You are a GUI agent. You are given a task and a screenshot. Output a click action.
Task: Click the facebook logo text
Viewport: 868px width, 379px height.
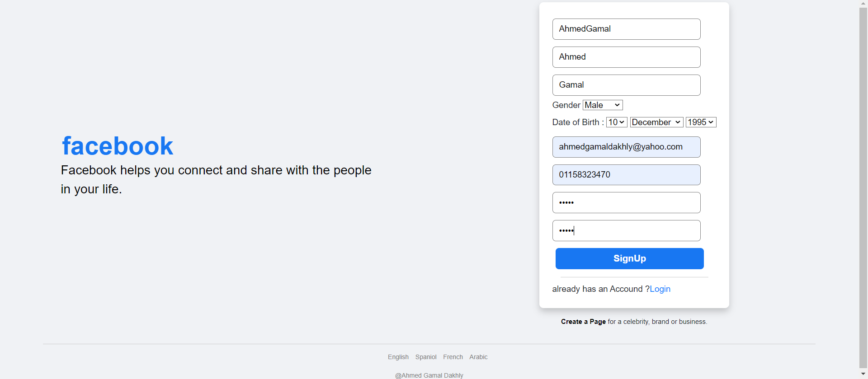point(117,145)
